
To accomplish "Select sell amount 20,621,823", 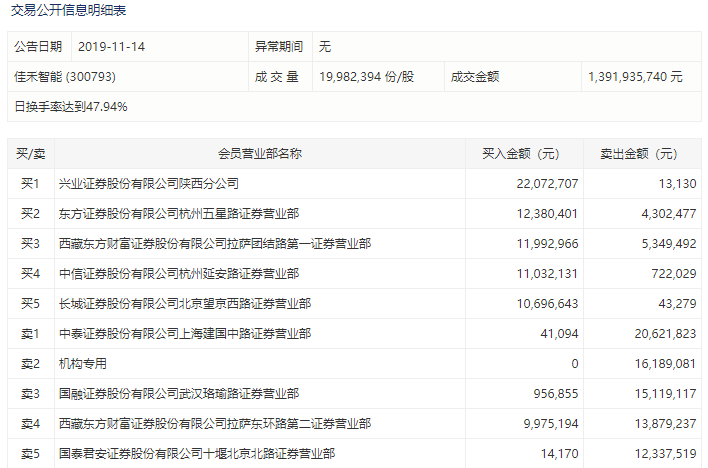I will (665, 334).
